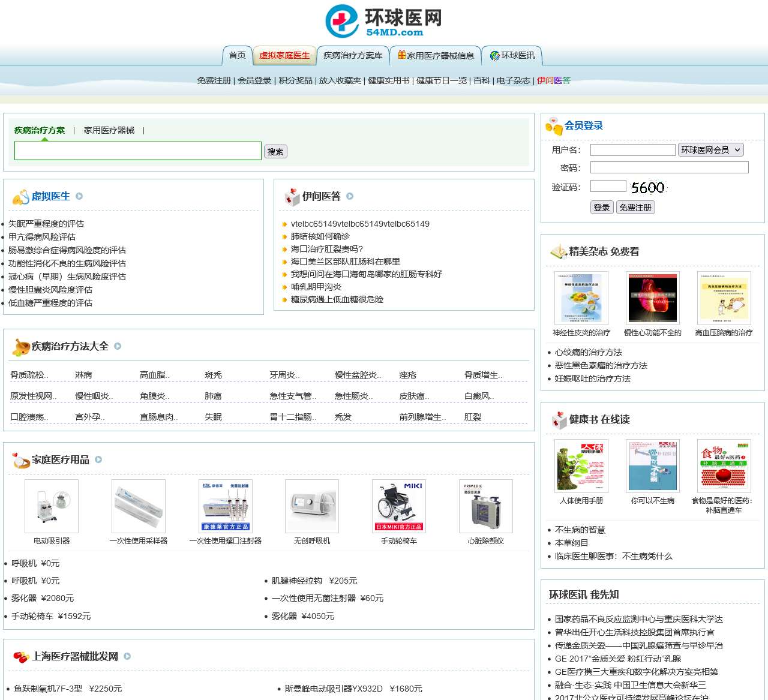
Task: Click the mortar icon for 疾病治疗方法大全
Action: tap(21, 347)
